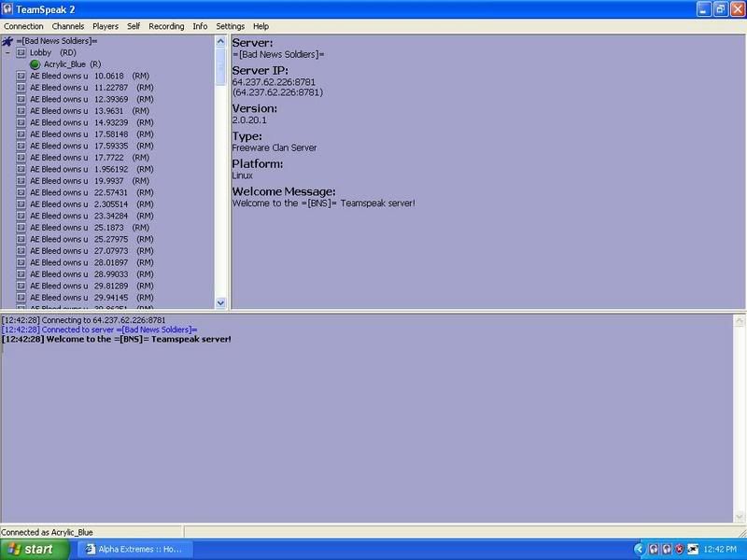Click the TeamSpeak title bar app icon
The width and height of the screenshot is (747, 560).
click(x=7, y=9)
